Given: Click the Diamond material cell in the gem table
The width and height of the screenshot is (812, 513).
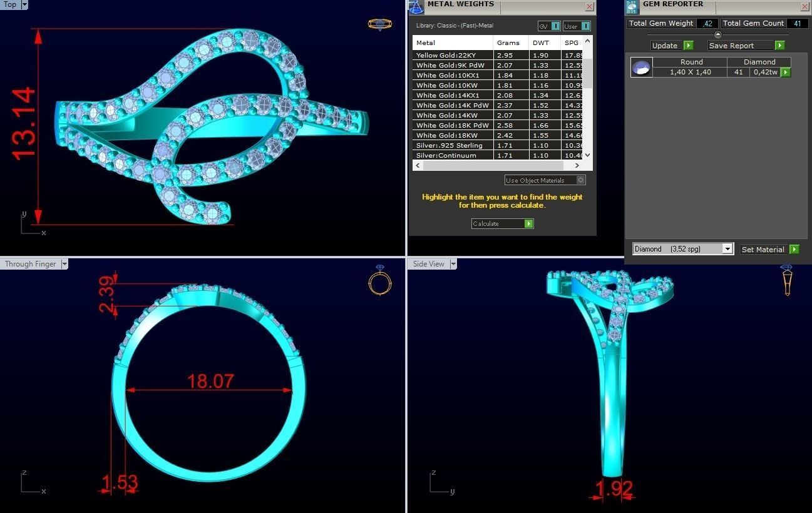Looking at the screenshot, I should coord(759,62).
